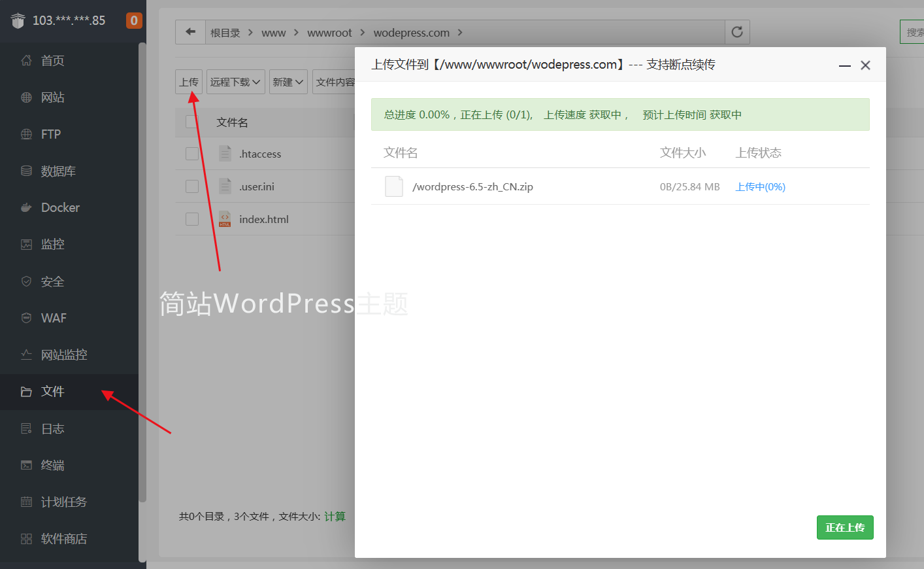The height and width of the screenshot is (569, 924).
Task: Click the 上传 upload button
Action: pyautogui.click(x=189, y=82)
